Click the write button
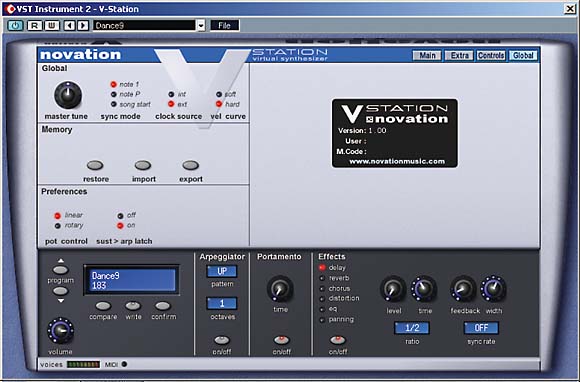The width and height of the screenshot is (580, 382). (x=133, y=306)
